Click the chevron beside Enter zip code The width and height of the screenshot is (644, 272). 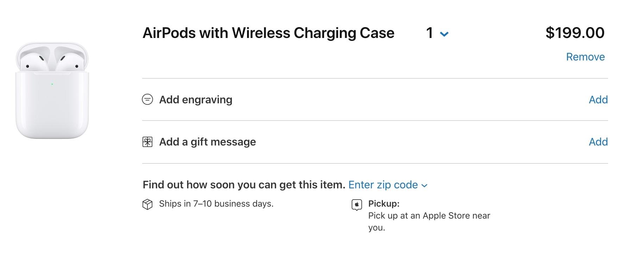point(424,186)
